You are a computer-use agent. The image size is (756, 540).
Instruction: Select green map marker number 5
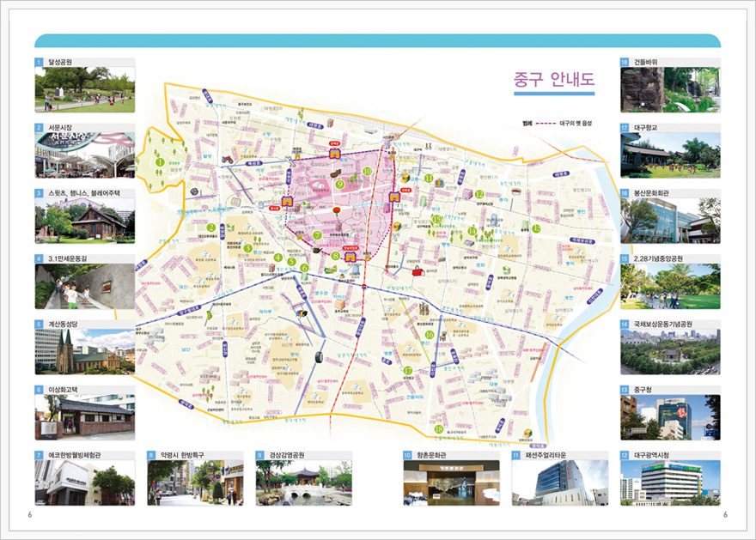[291, 262]
